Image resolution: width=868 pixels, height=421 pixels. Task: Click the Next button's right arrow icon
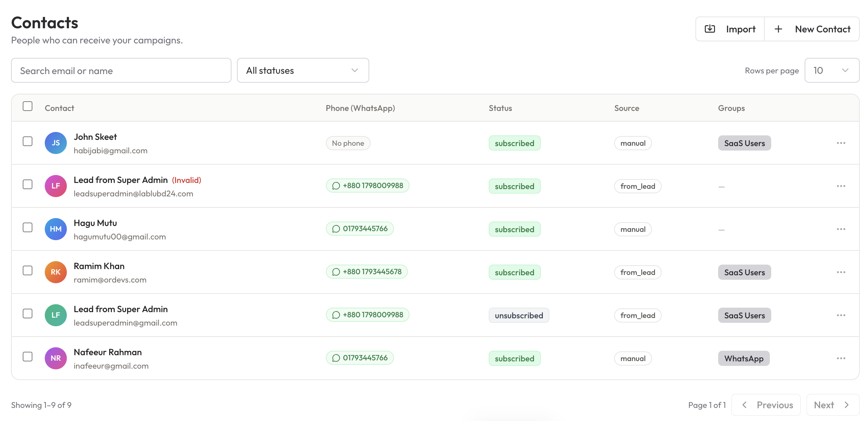click(847, 405)
